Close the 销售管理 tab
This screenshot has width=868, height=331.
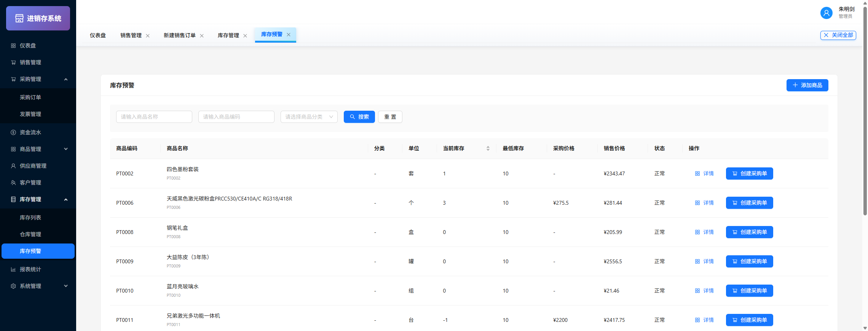(148, 36)
